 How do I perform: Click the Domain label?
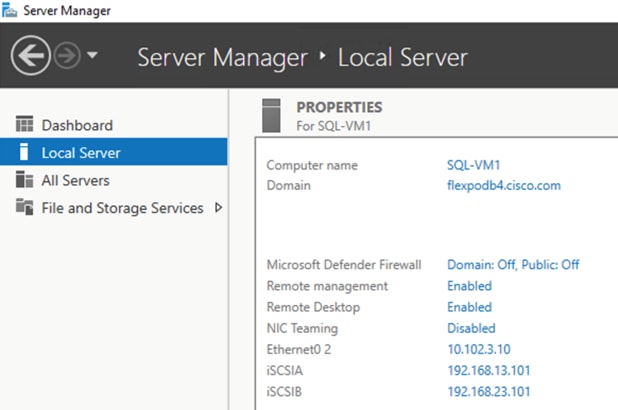pyautogui.click(x=289, y=185)
